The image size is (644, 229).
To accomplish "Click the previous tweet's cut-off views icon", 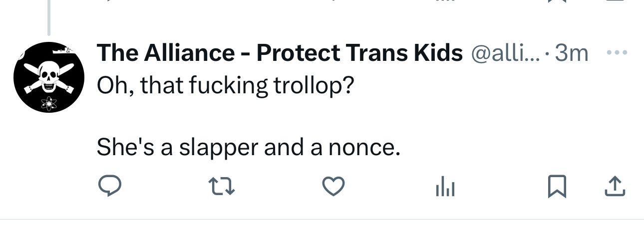I will pos(446,1).
